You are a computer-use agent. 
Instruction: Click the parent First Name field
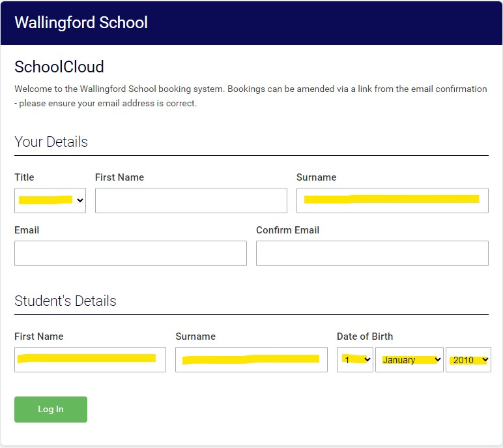(191, 200)
